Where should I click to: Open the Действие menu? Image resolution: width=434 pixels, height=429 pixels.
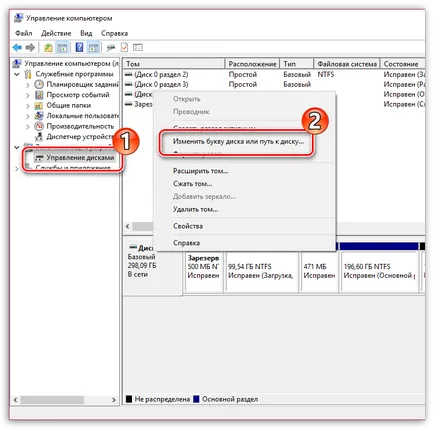pyautogui.click(x=56, y=33)
